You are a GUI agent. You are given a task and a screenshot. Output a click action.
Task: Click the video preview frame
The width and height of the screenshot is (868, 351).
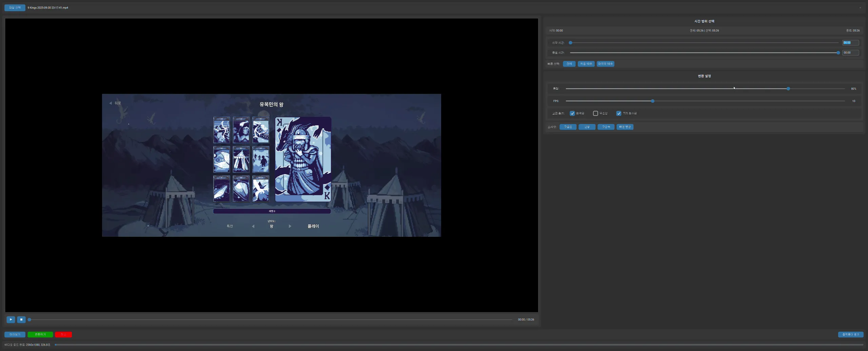click(x=272, y=165)
